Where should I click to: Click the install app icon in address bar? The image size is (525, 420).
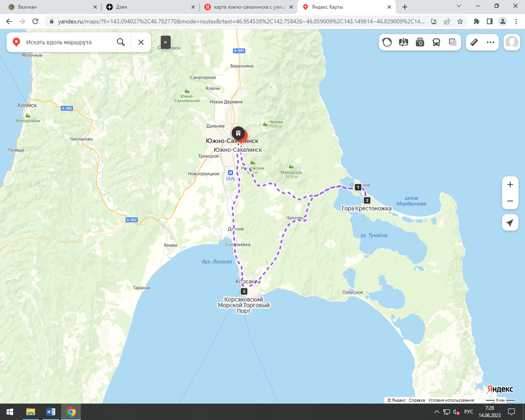tap(434, 21)
